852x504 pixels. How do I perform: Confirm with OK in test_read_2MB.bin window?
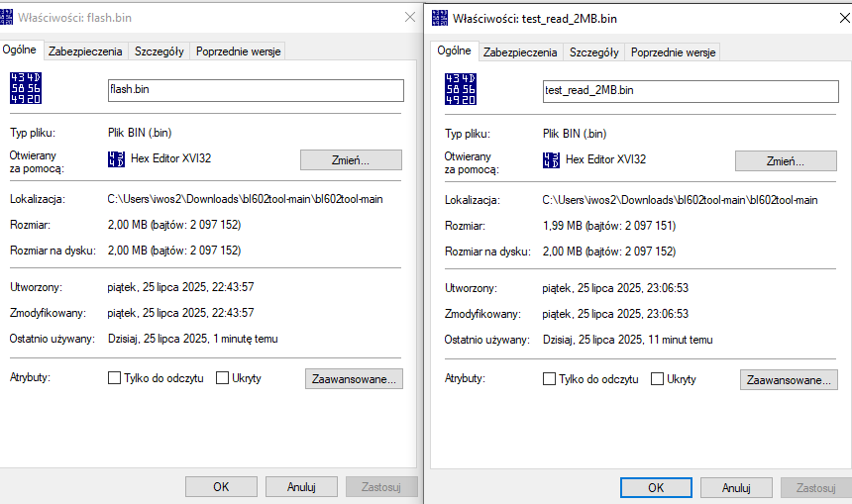click(x=656, y=488)
